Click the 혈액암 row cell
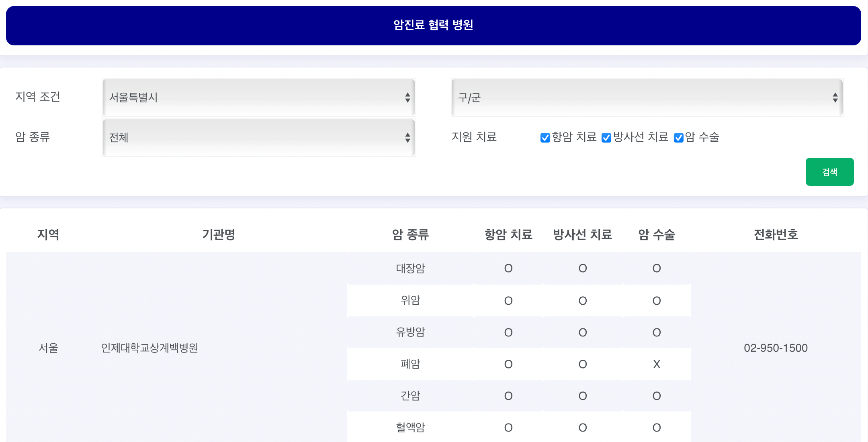Screen dimensions: 868x442 pyautogui.click(x=410, y=428)
